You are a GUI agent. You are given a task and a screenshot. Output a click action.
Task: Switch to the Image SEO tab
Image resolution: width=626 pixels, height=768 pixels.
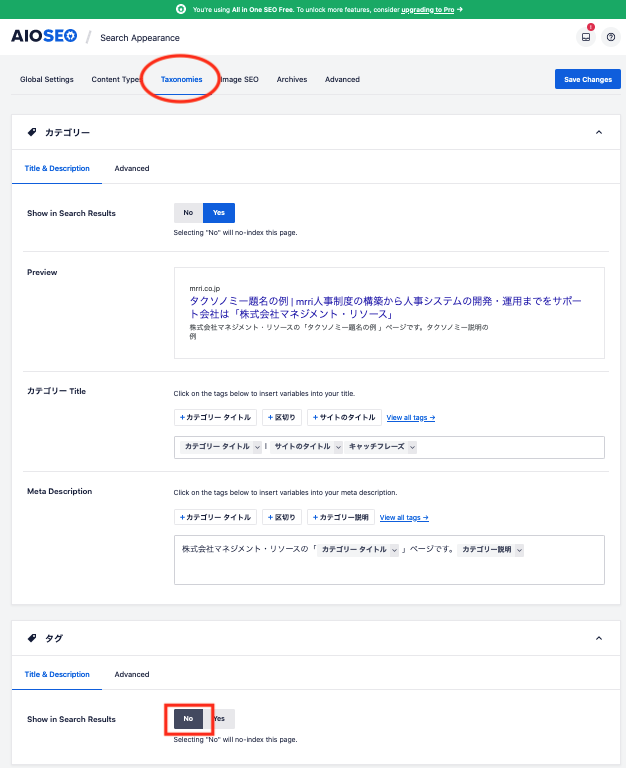239,79
